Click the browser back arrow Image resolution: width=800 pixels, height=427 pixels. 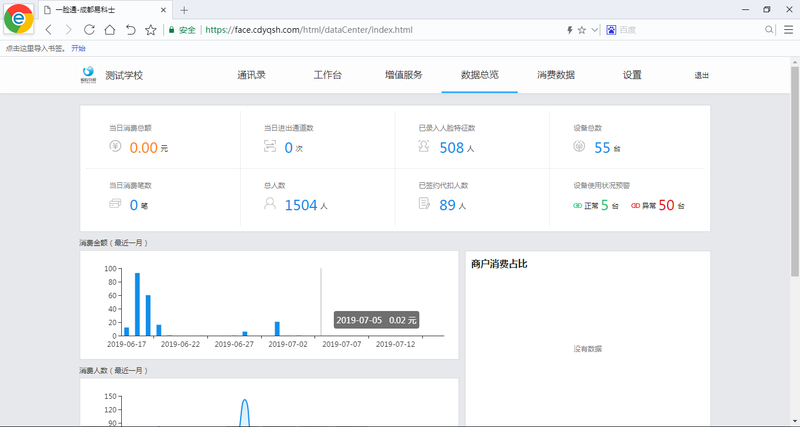click(48, 30)
